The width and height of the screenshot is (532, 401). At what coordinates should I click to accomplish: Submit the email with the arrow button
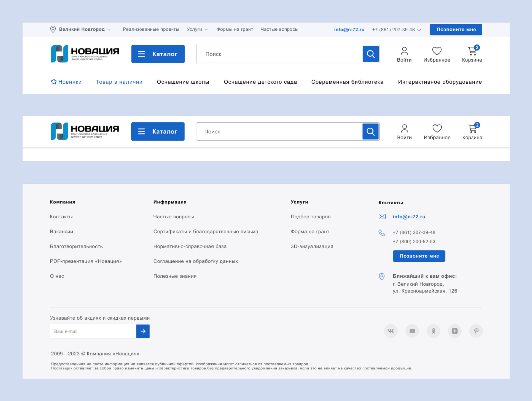point(143,331)
